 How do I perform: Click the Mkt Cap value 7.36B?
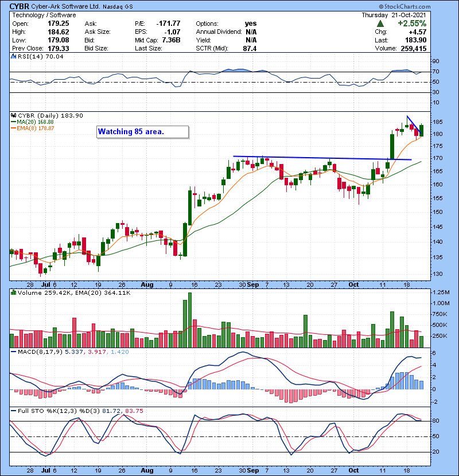[x=171, y=40]
